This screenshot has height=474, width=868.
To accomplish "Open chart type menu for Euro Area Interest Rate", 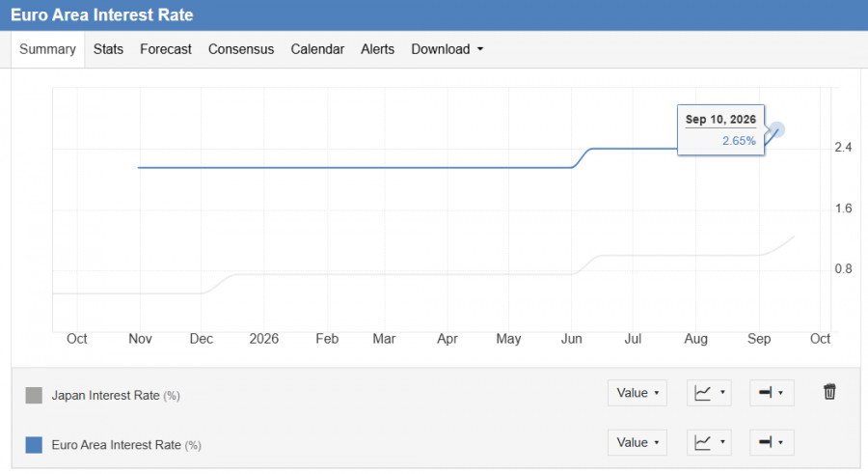I will [709, 442].
